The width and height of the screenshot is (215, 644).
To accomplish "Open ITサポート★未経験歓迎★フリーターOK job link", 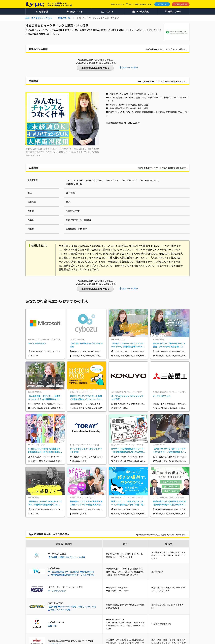I will coord(128,450).
